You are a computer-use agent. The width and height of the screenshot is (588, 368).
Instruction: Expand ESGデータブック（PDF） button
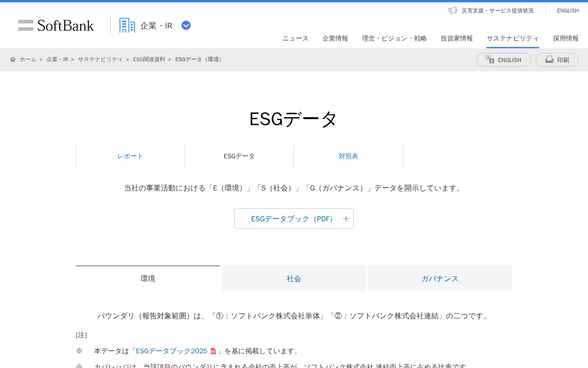pyautogui.click(x=294, y=218)
